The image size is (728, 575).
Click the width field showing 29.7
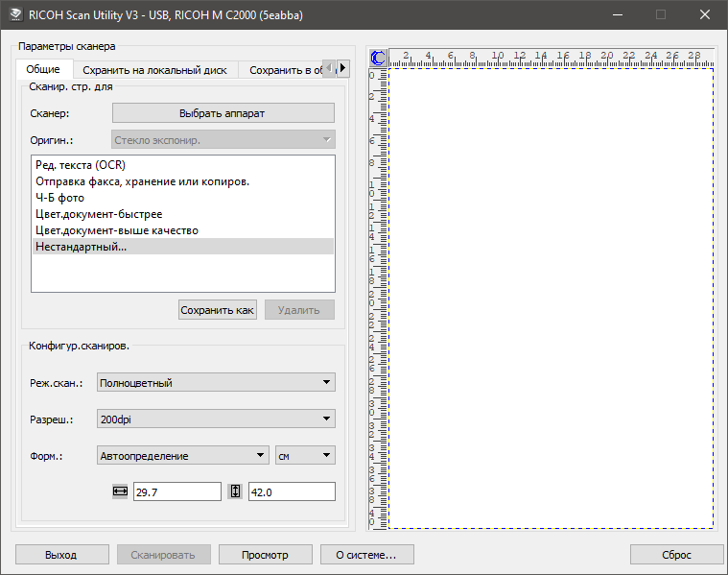point(177,491)
